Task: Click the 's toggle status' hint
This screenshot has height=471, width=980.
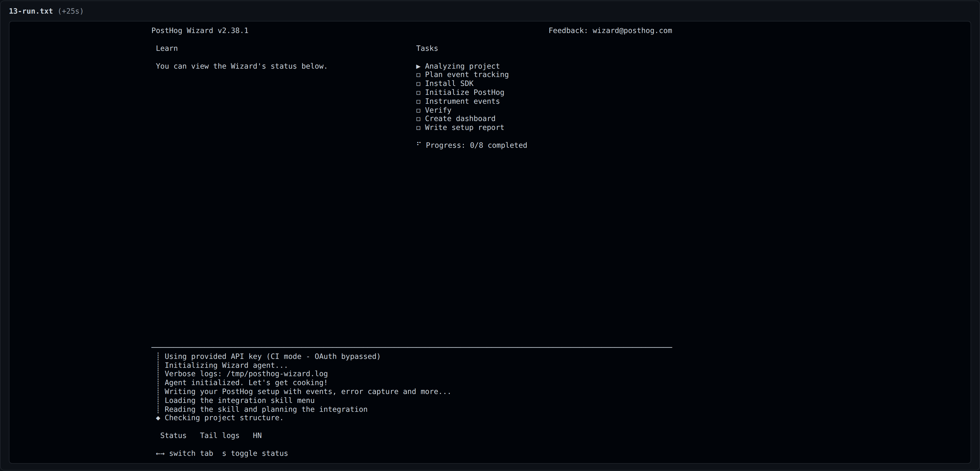Action: (255, 453)
